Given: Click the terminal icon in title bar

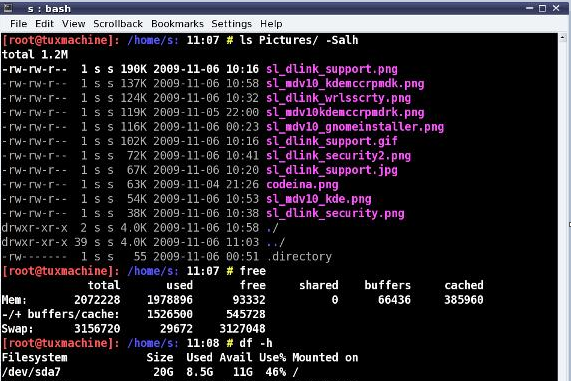Looking at the screenshot, I should pyautogui.click(x=8, y=8).
